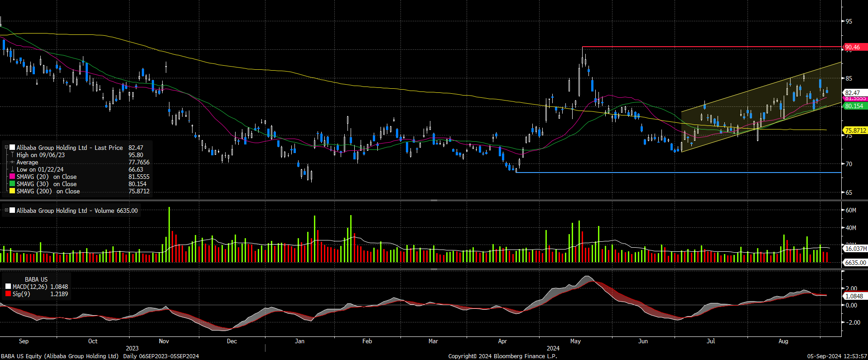Click the 1.0848 MACD axis tag
Screen dimensions: 868x360
(x=855, y=296)
